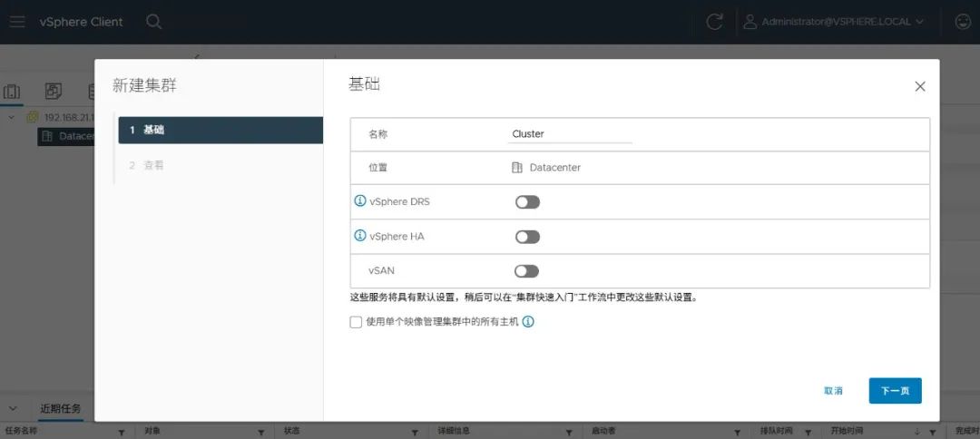Filter the 对象 column
The image size is (980, 439).
261,432
